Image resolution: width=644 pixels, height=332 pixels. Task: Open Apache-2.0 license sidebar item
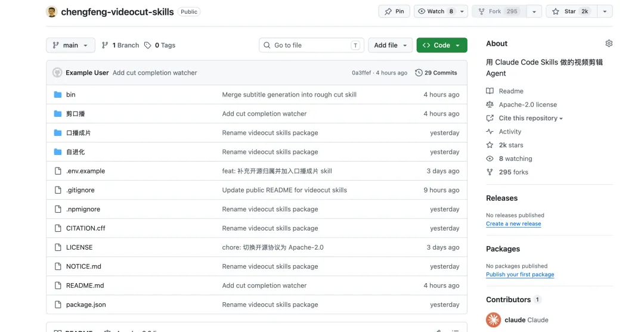pos(527,105)
